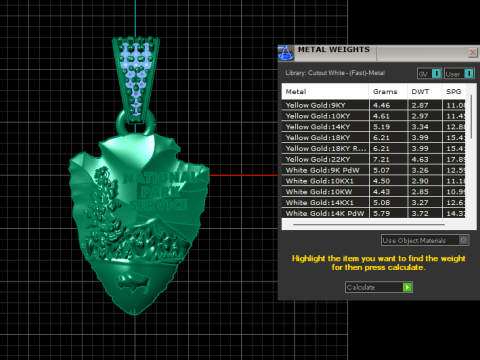
Task: Toggle the GV library switch
Action: pyautogui.click(x=429, y=74)
